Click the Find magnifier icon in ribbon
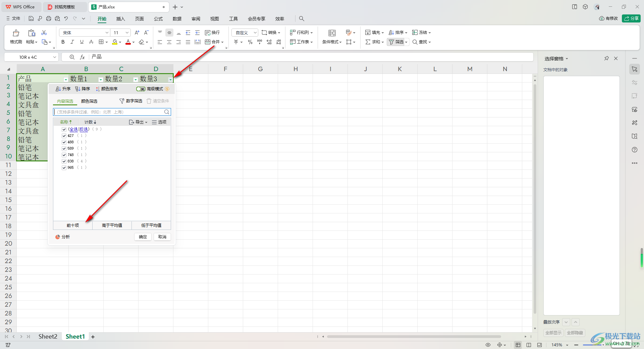The image size is (644, 349). coord(415,42)
